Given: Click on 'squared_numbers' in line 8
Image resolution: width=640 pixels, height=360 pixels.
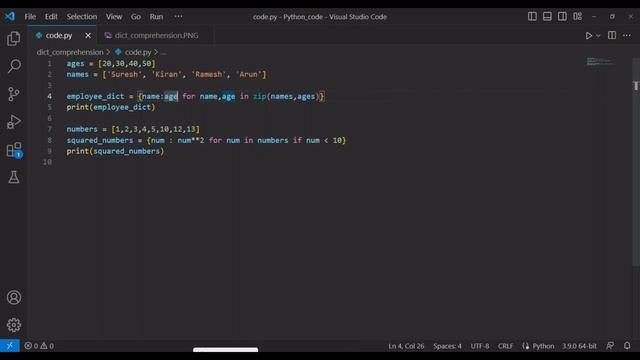Looking at the screenshot, I should pyautogui.click(x=100, y=140).
